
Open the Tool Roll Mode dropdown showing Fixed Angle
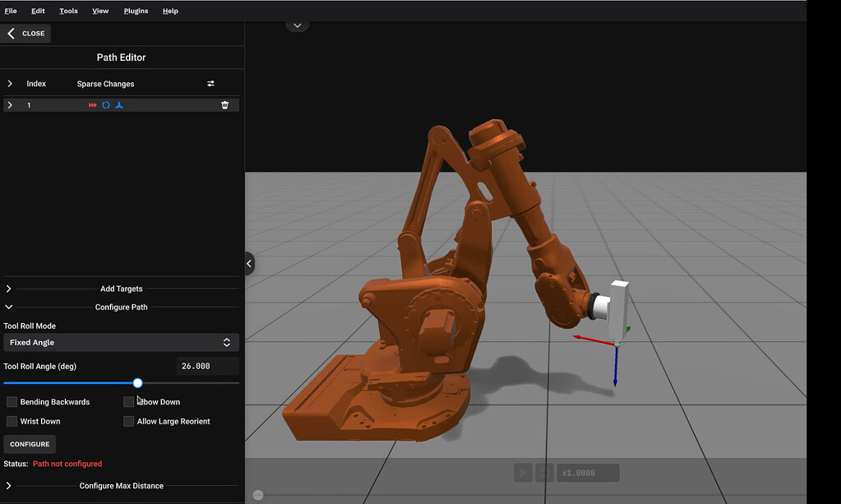[121, 342]
